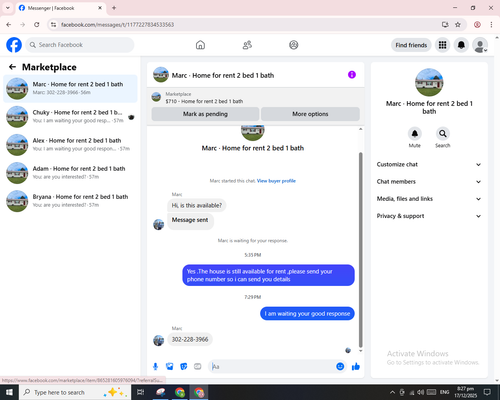This screenshot has width=500, height=400.
Task: Show hidden system tray icons
Action: coord(392,392)
